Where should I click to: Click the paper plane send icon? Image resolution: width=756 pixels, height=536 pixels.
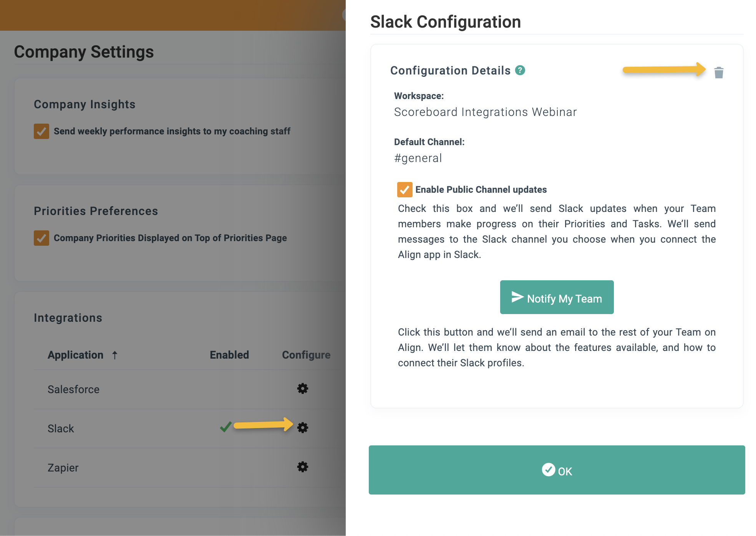point(517,297)
